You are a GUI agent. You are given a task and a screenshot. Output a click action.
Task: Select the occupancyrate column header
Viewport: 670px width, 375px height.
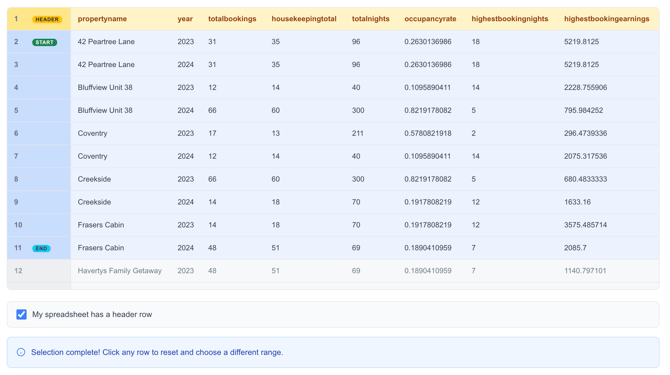click(430, 19)
